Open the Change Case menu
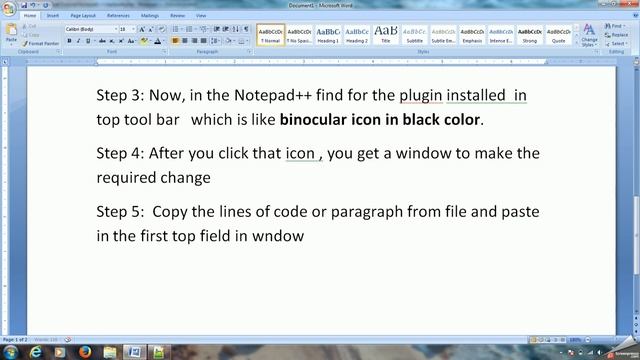 (x=131, y=41)
